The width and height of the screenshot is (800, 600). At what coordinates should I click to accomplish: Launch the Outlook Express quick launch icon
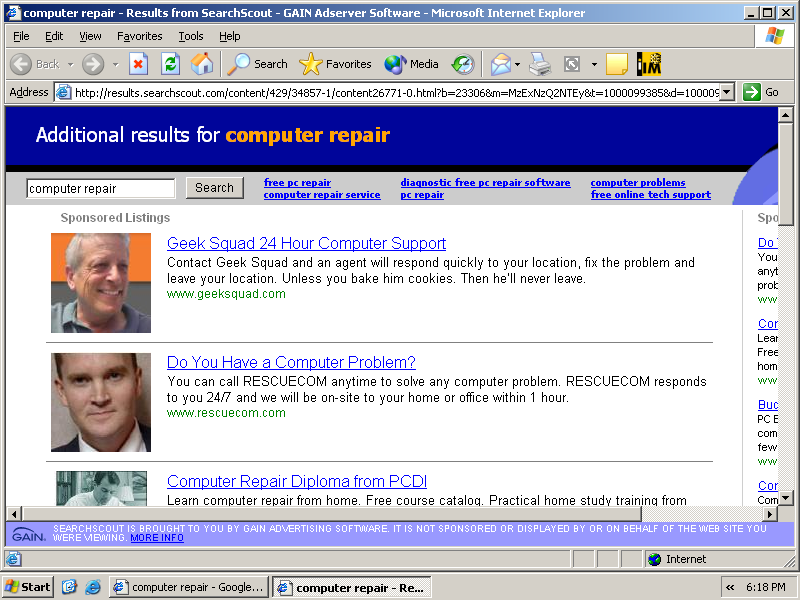click(69, 587)
